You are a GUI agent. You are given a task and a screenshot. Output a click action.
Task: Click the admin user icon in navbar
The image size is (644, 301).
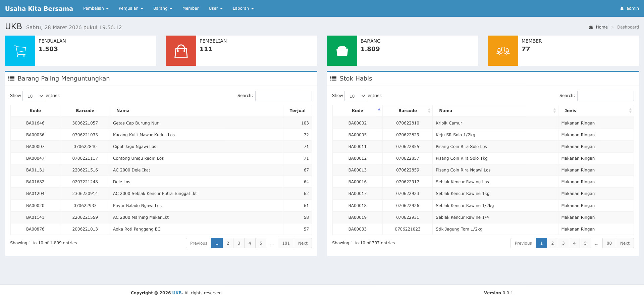point(622,8)
